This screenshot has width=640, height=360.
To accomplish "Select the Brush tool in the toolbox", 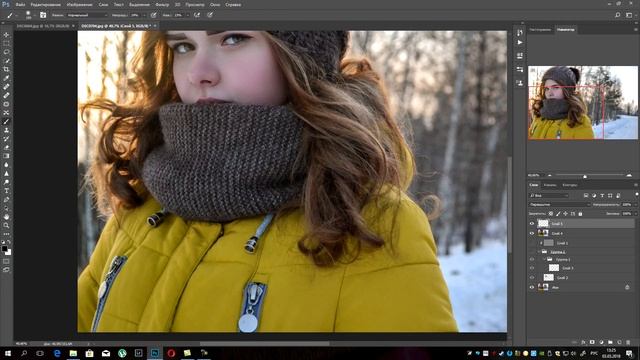I will pyautogui.click(x=6, y=121).
